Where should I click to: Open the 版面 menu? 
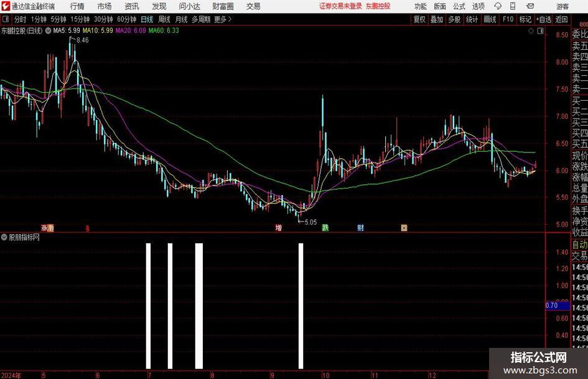439,6
